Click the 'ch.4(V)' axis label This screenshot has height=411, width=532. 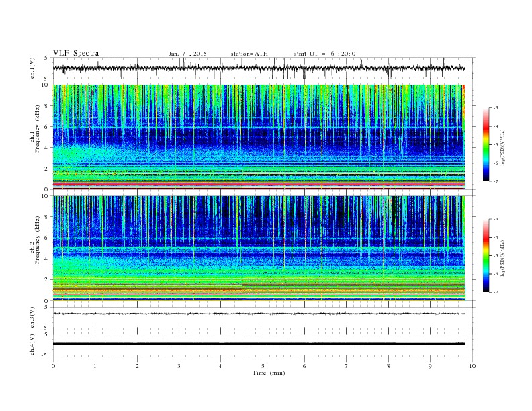(x=32, y=345)
